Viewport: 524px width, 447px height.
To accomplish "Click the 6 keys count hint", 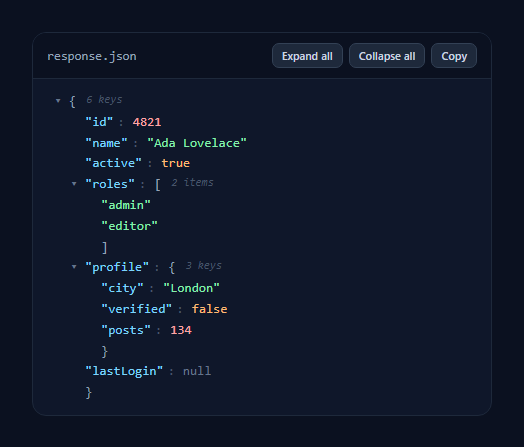I will pos(104,100).
